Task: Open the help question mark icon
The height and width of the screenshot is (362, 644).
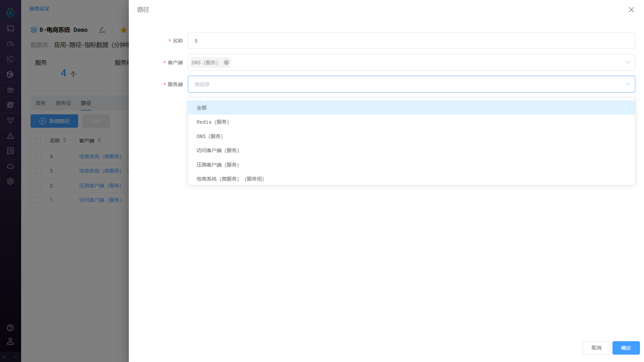Action: 10,328
